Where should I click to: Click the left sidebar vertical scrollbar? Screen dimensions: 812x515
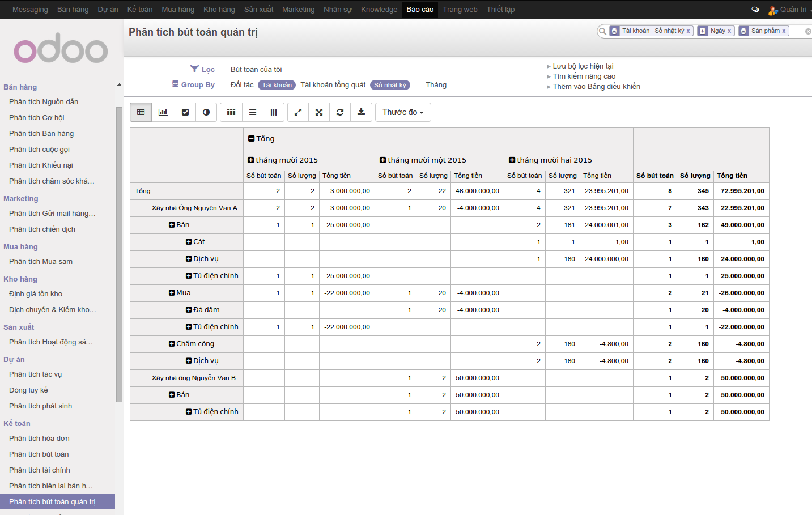pos(119,255)
